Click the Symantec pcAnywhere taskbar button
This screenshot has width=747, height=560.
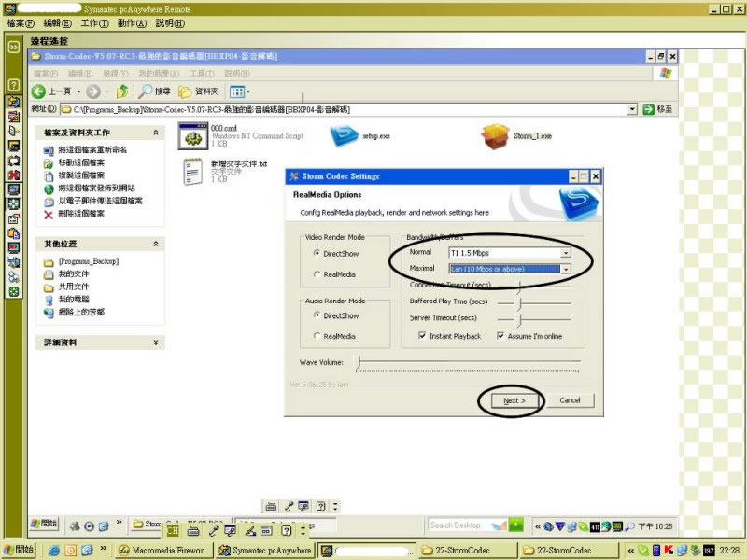click(265, 551)
